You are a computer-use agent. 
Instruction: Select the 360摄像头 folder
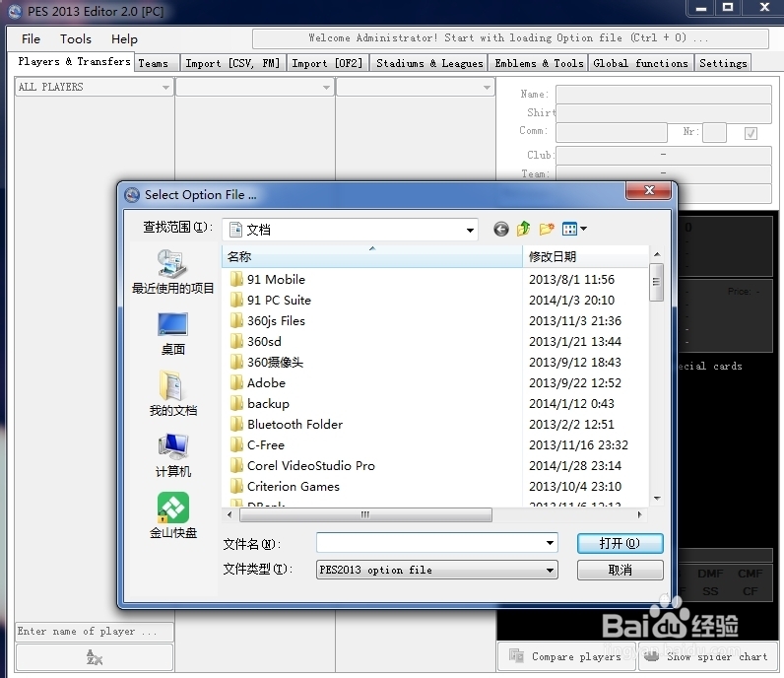click(275, 362)
